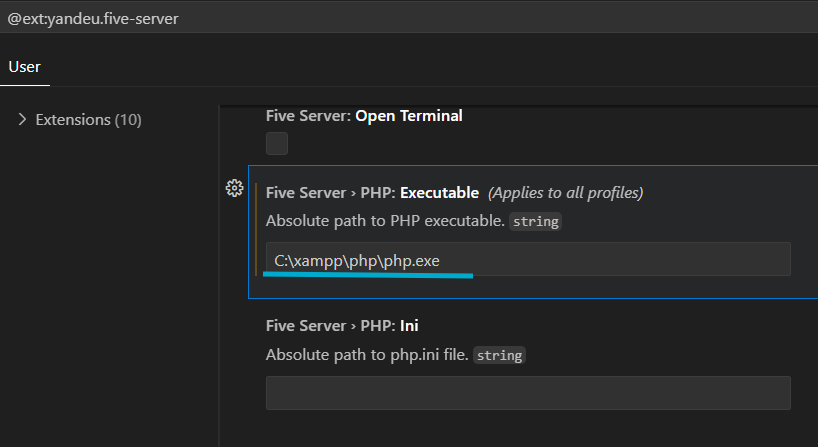Click the Five Server: Open Terminal heading
Viewport: 818px width, 447px height.
(364, 116)
